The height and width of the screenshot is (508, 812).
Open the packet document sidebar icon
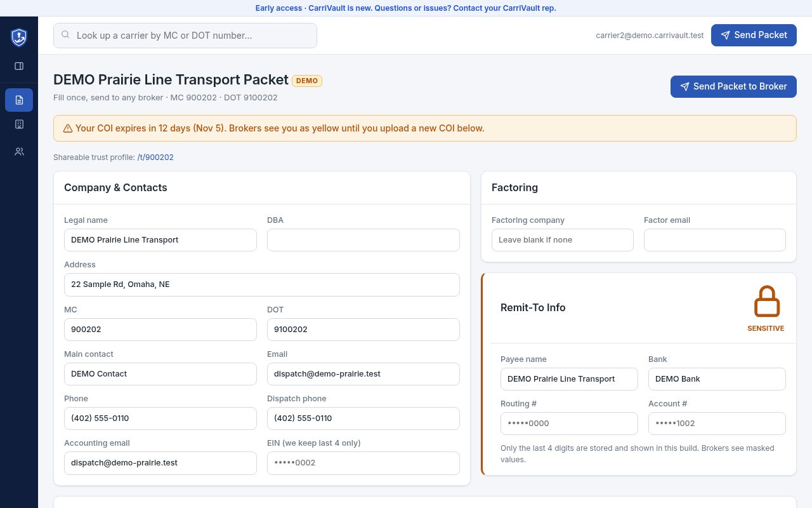tap(19, 100)
